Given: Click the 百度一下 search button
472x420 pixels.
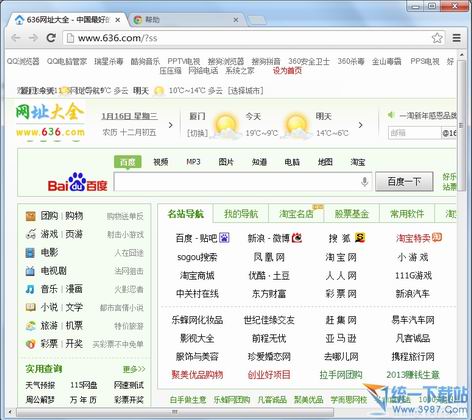Looking at the screenshot, I should coord(404,182).
